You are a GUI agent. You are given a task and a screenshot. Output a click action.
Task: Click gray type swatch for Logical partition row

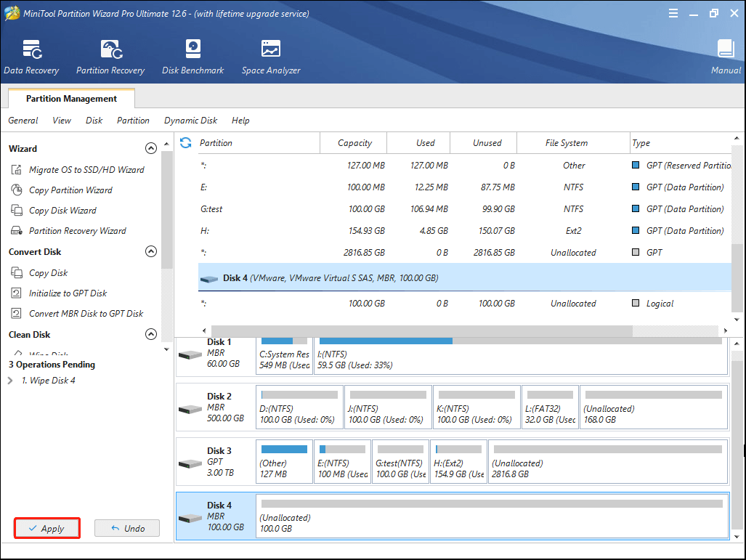635,303
